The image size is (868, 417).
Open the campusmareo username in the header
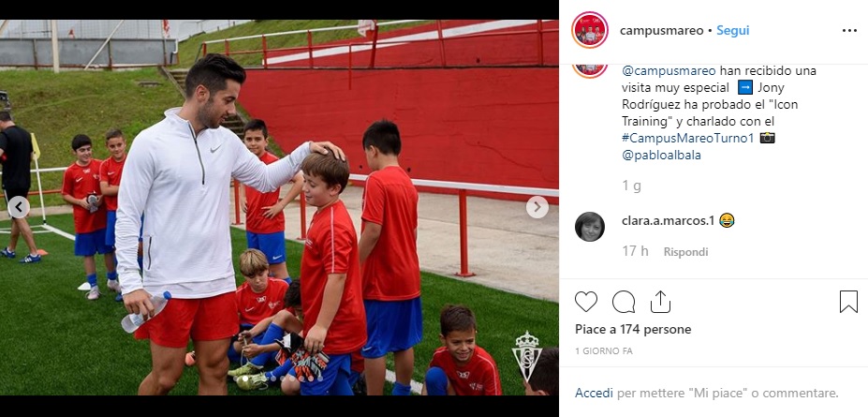pos(661,31)
